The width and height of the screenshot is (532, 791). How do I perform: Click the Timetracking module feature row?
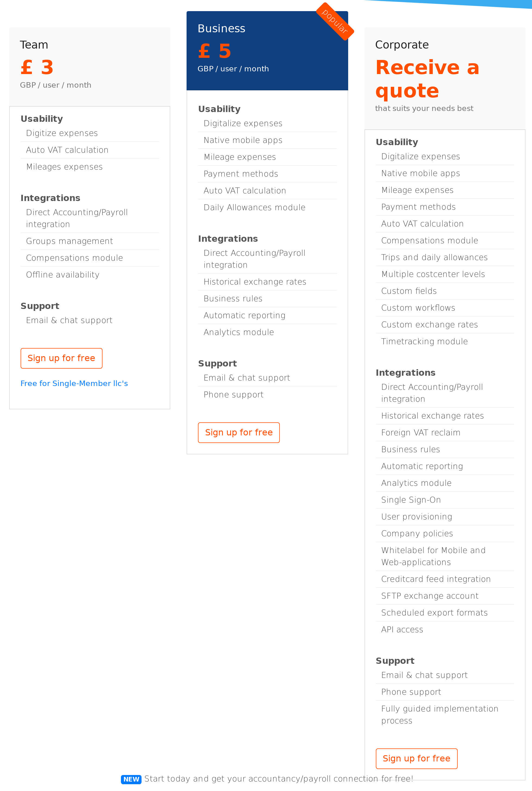(x=424, y=341)
